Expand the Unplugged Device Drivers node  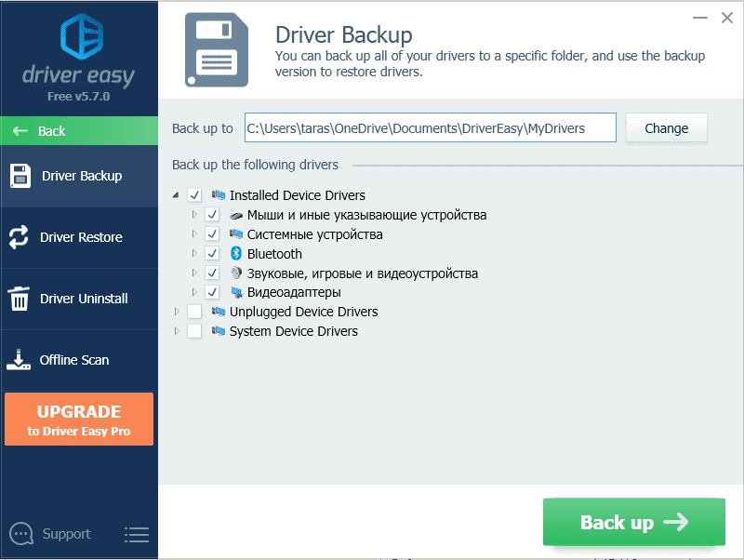click(177, 312)
